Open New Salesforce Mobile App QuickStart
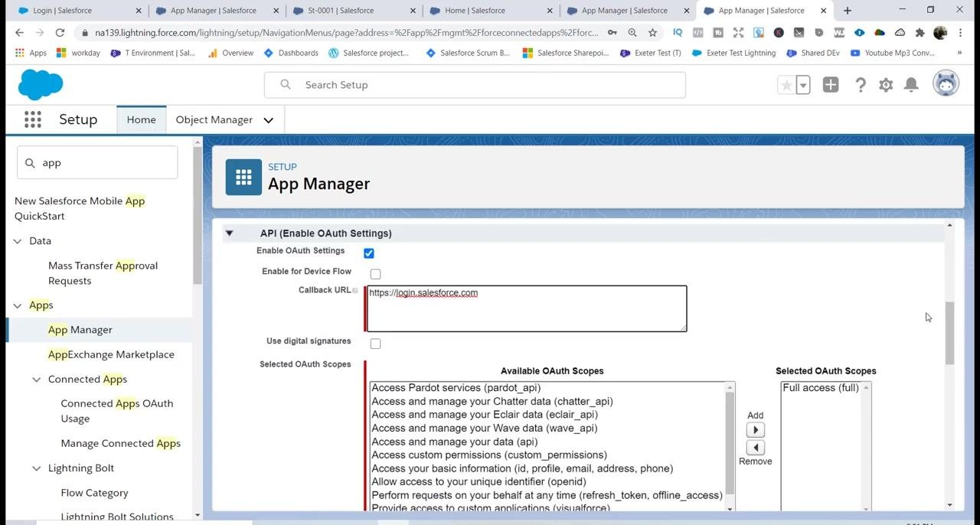The height and width of the screenshot is (525, 980). click(80, 208)
